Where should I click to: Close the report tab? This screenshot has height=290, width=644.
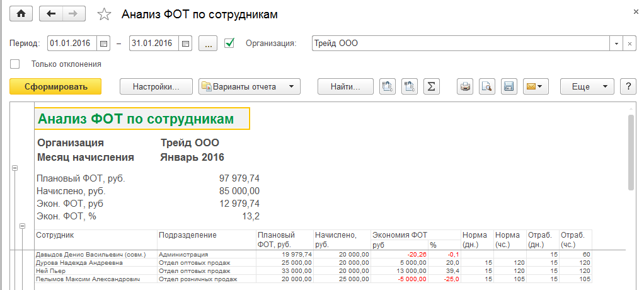(x=636, y=12)
